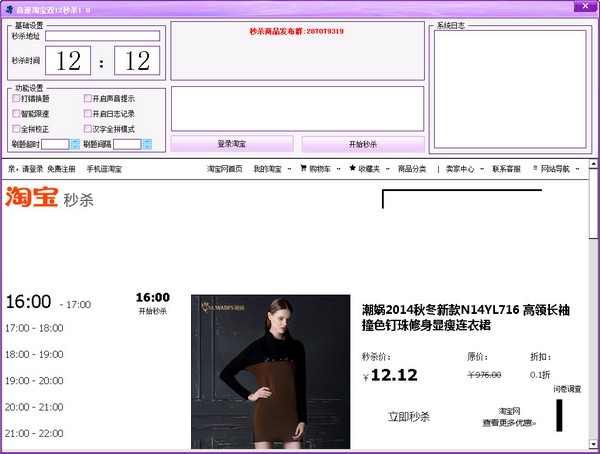Click the 秒杀地址 input field
600x454 pixels.
coord(103,36)
